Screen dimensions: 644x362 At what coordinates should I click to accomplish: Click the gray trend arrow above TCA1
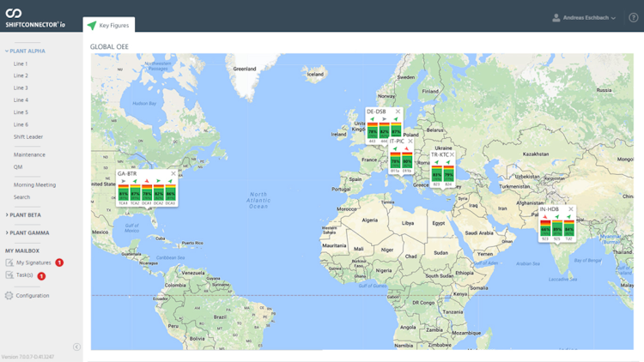[x=123, y=181]
